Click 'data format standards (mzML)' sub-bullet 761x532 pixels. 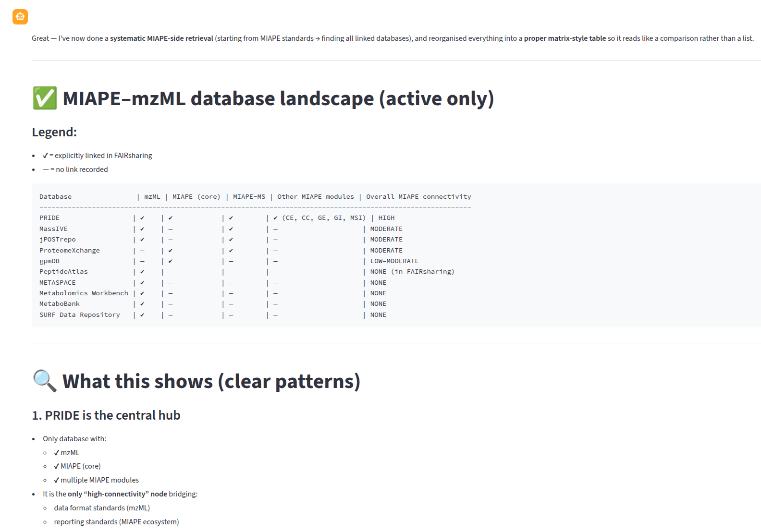(102, 508)
